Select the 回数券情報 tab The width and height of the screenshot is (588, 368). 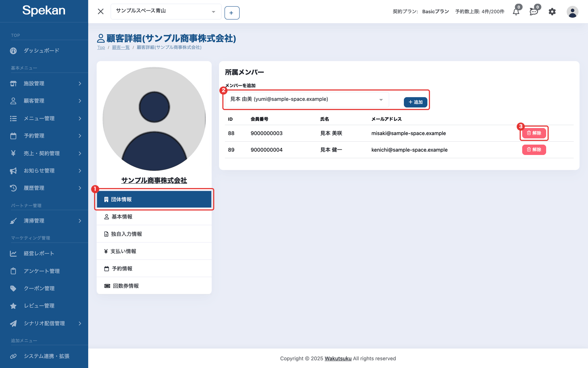pos(154,286)
